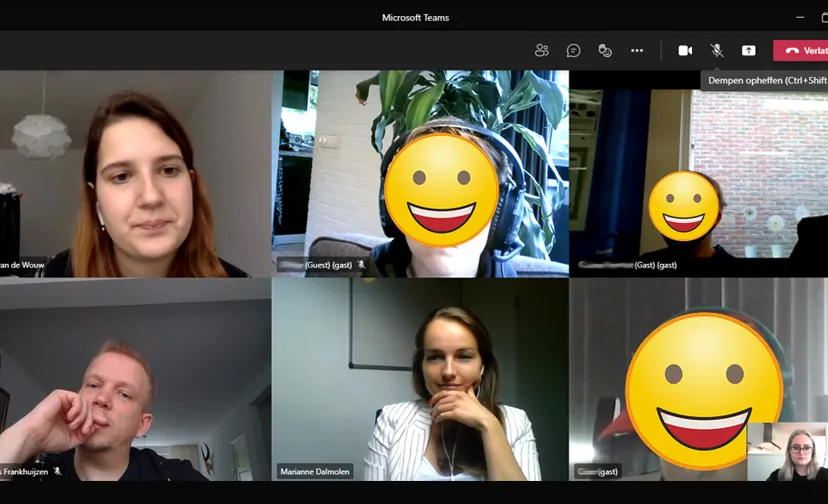Click muted mic icon on top-middle guest
828x504 pixels.
pos(361,265)
